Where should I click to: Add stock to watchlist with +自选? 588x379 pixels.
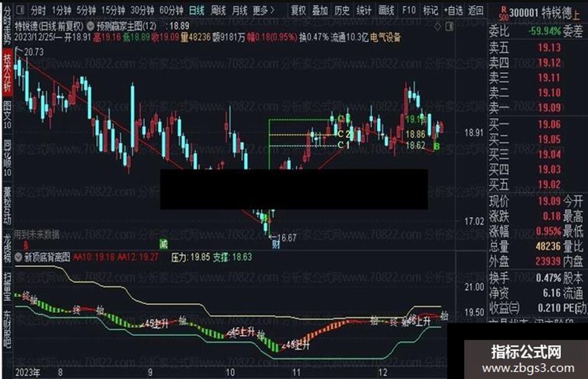point(454,10)
